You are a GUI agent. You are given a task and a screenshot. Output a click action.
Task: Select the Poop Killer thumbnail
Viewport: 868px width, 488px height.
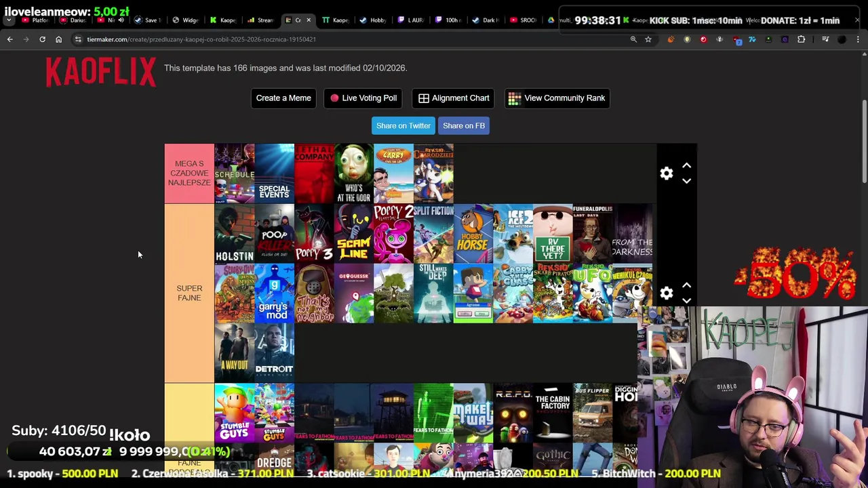[x=275, y=234]
